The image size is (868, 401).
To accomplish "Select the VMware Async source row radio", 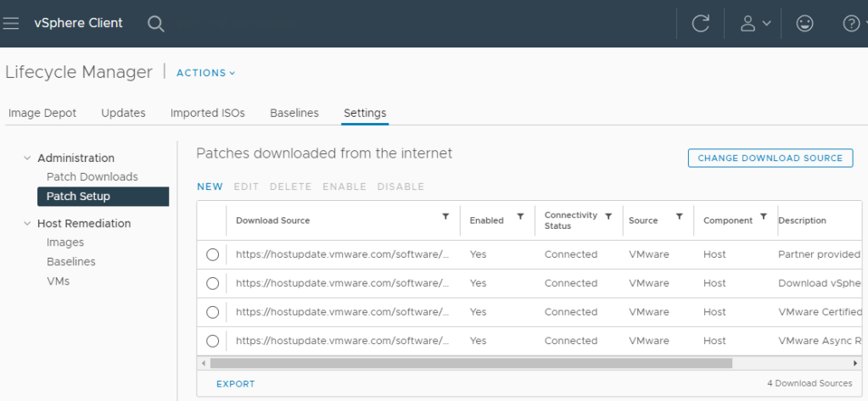I will coord(212,341).
